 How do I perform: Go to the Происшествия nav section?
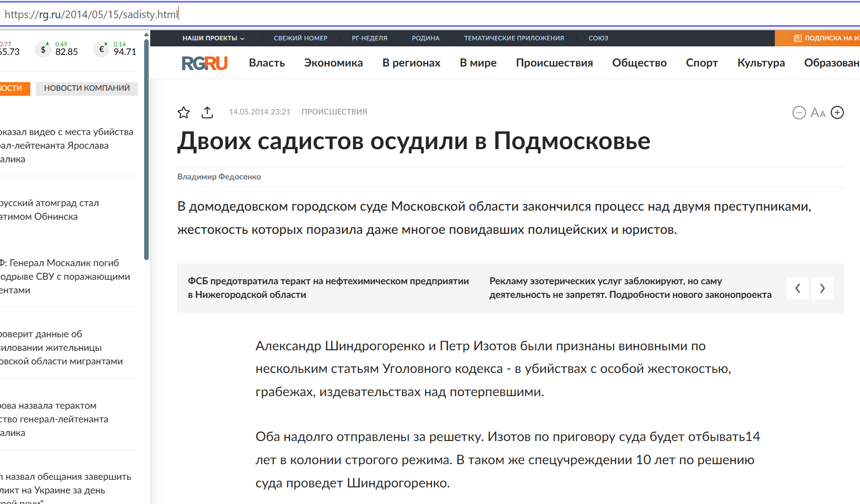[554, 63]
